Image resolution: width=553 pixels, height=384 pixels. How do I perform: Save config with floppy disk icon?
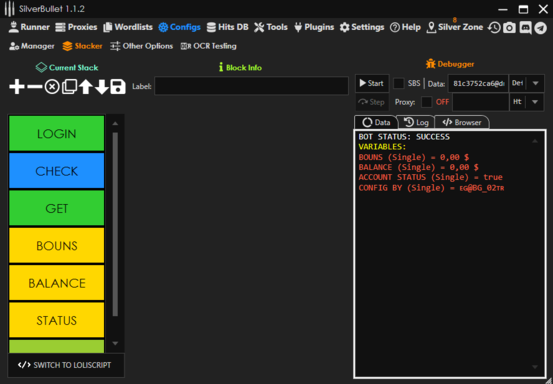pyautogui.click(x=118, y=87)
